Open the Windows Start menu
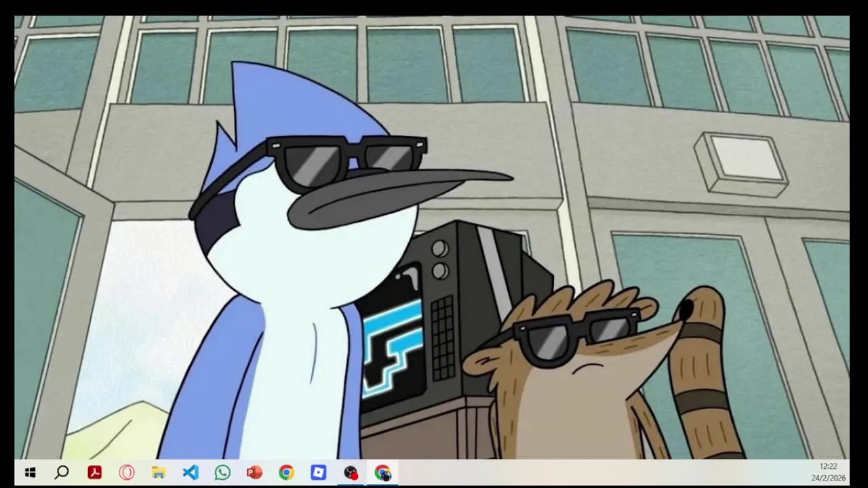 [x=30, y=472]
